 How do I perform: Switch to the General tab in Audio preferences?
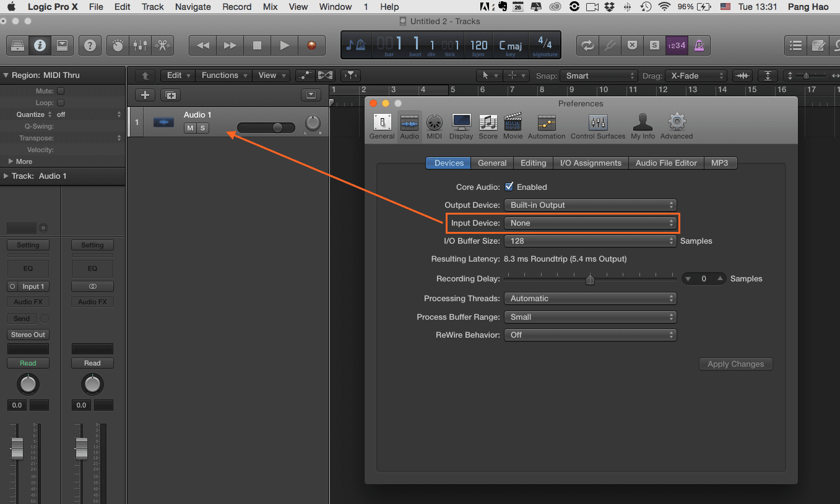[492, 163]
